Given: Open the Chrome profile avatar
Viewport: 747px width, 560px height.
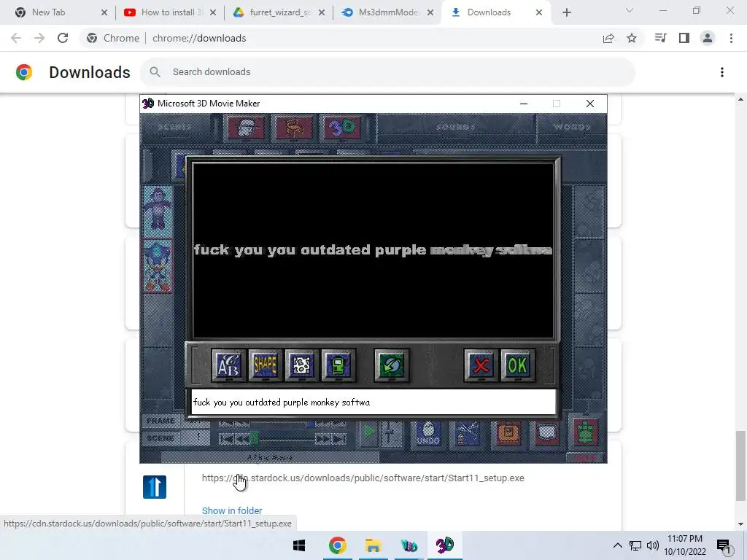Looking at the screenshot, I should click(x=708, y=38).
